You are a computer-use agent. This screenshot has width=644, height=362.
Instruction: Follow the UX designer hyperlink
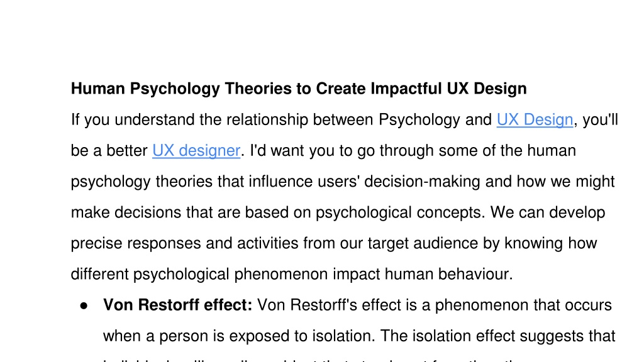[196, 151]
